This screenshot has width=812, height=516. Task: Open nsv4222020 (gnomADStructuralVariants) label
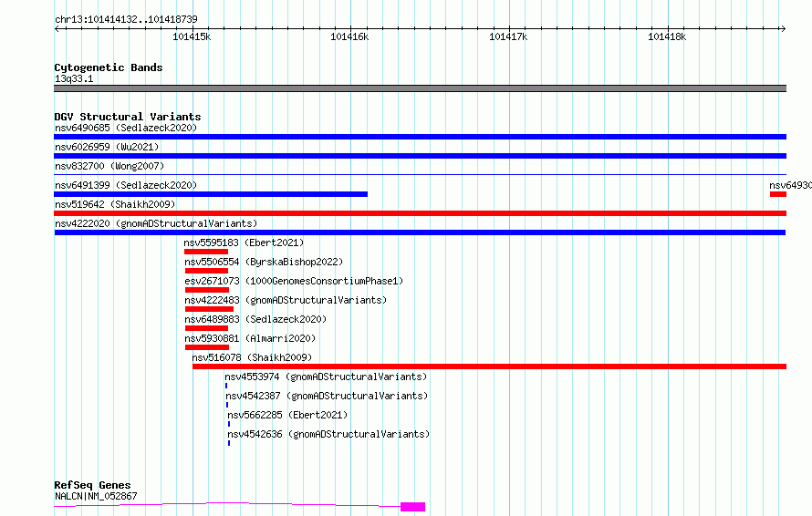click(x=156, y=223)
